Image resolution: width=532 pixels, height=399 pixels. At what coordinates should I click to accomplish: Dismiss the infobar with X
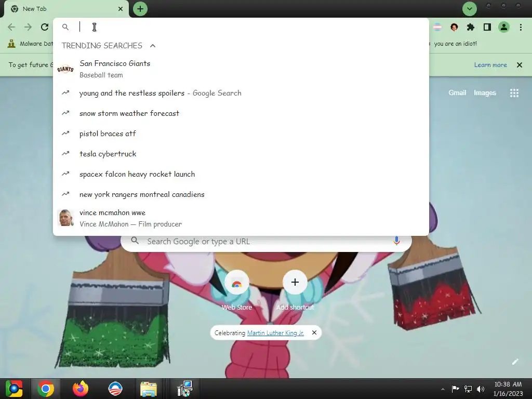[520, 65]
